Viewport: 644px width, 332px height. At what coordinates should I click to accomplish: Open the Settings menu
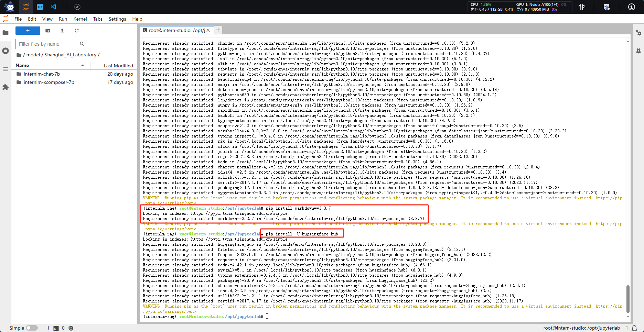[117, 19]
